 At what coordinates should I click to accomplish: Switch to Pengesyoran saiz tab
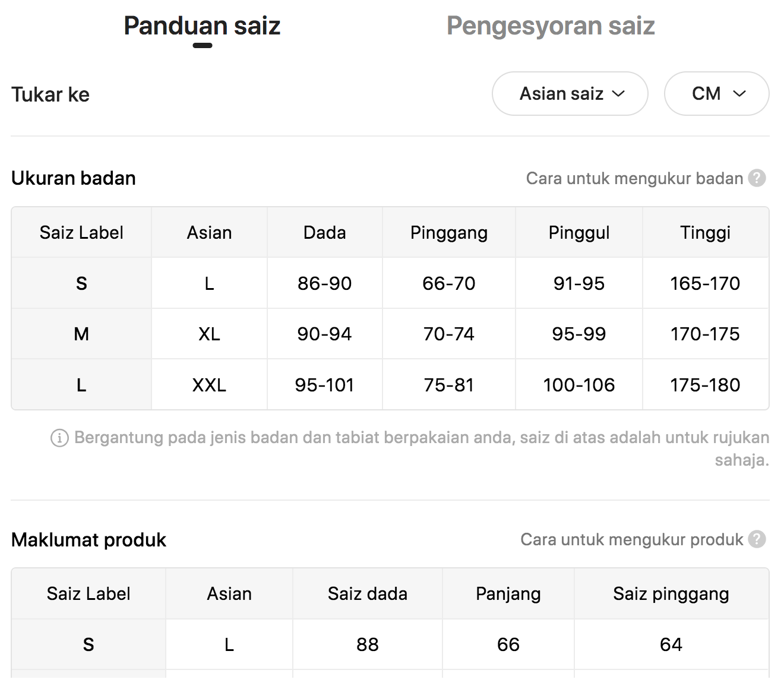pyautogui.click(x=551, y=26)
